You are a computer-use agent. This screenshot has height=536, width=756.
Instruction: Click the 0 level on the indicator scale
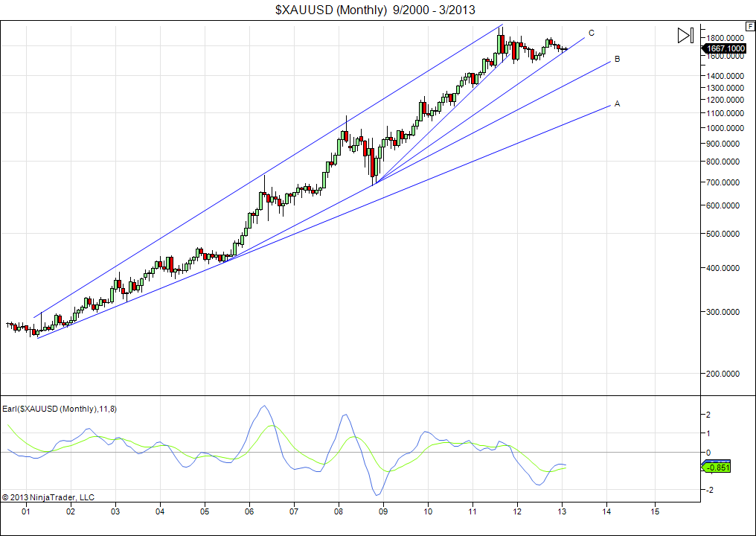click(x=709, y=452)
